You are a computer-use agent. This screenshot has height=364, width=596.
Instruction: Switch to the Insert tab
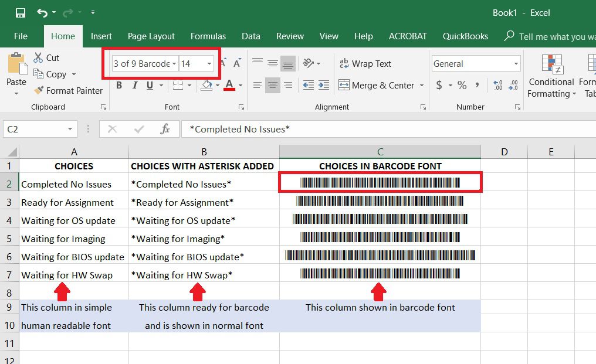(101, 36)
